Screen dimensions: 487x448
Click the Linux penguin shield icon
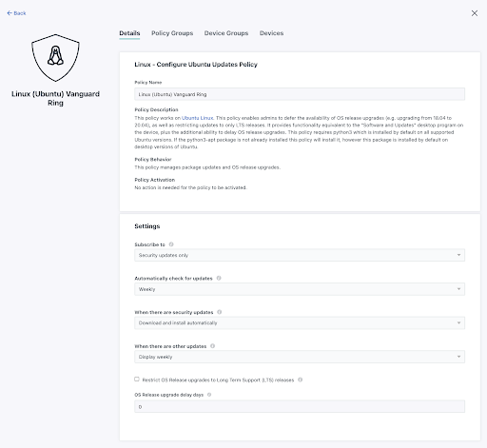coord(55,58)
